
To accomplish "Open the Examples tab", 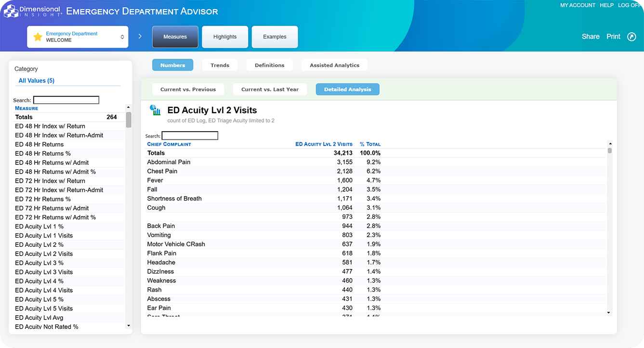I will pos(275,37).
